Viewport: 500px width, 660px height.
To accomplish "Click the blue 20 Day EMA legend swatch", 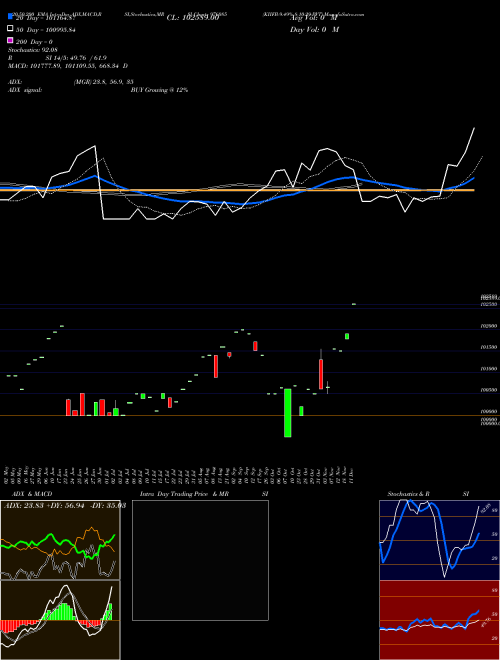I will [x=10, y=17].
